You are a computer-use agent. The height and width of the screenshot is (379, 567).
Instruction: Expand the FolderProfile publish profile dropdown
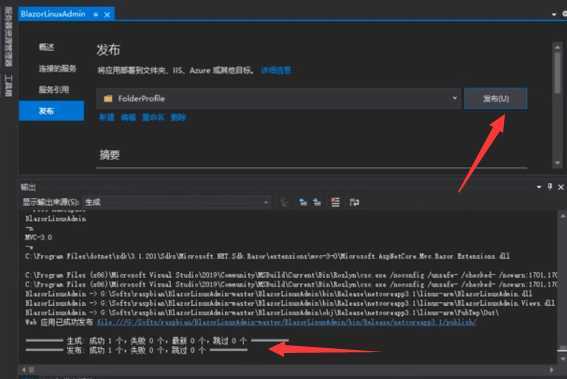click(454, 98)
